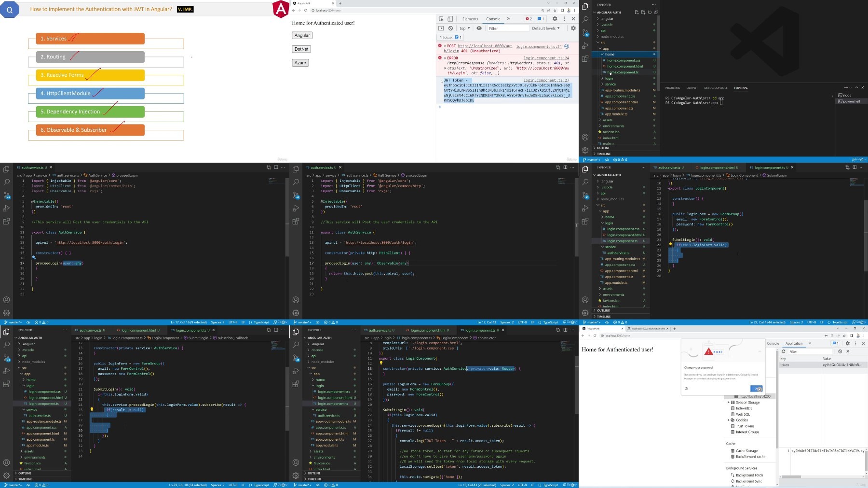Open a new terminal with the plus icon
The image size is (868, 488).
[x=846, y=87]
